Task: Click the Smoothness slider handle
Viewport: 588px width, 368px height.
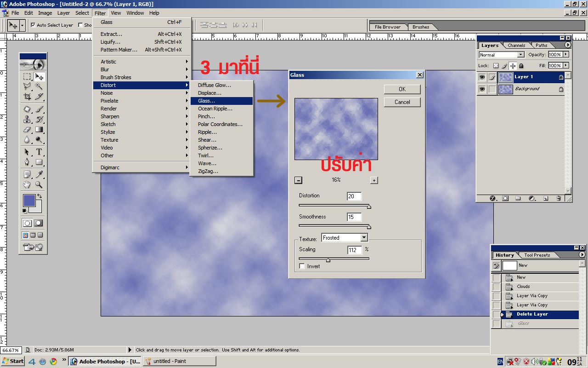Action: [x=369, y=227]
